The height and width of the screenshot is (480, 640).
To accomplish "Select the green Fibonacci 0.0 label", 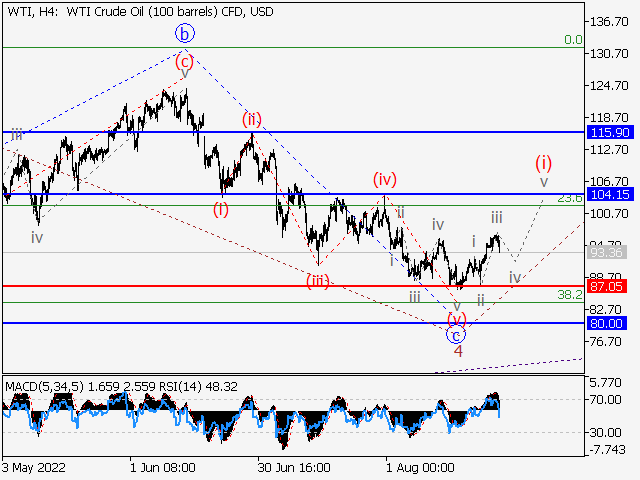I will (x=573, y=40).
